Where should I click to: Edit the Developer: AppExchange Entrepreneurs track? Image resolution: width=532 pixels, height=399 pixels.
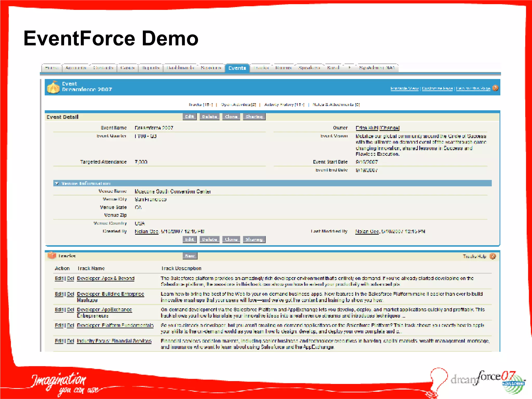[x=59, y=310]
